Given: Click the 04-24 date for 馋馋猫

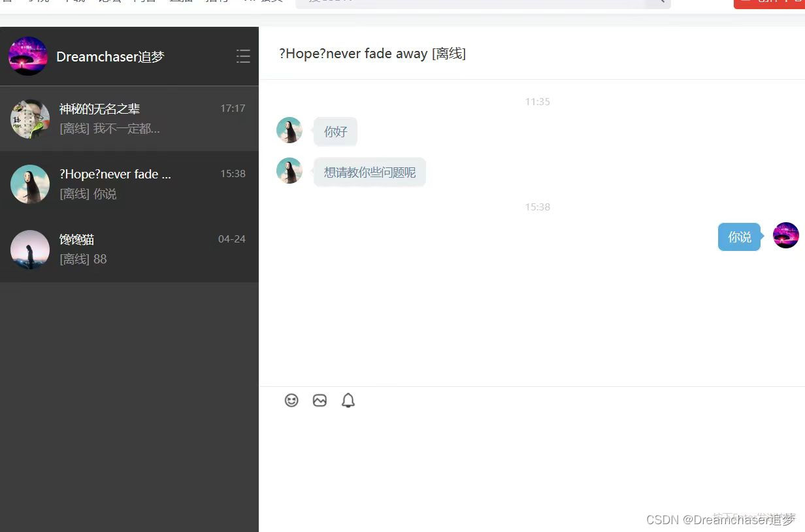Looking at the screenshot, I should [232, 239].
